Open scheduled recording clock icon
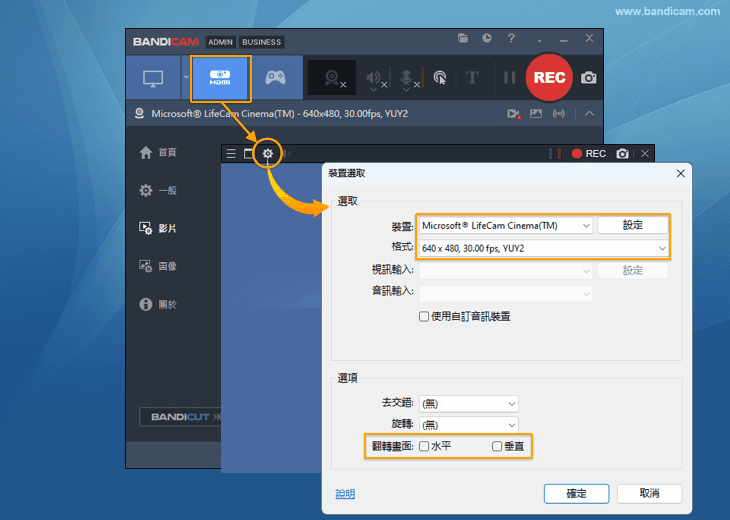730x520 pixels. [487, 38]
